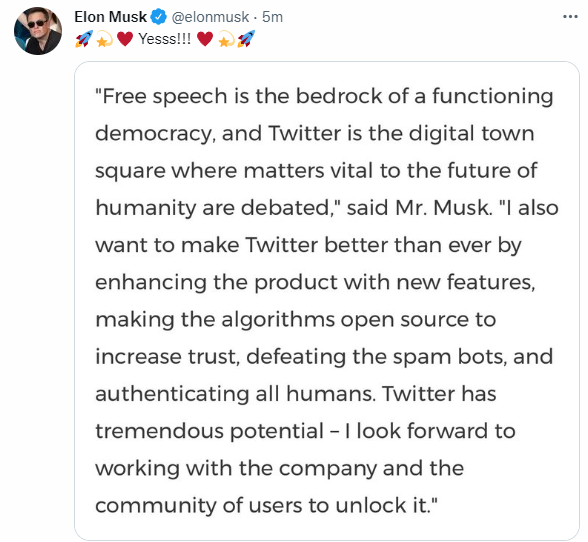
Task: Click the phrase "tremendous potential"
Action: coord(209,432)
